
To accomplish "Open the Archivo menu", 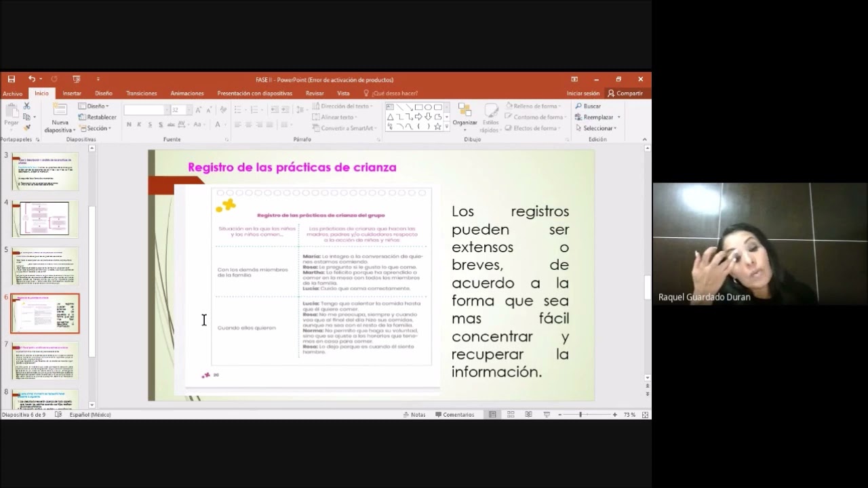I will click(13, 93).
